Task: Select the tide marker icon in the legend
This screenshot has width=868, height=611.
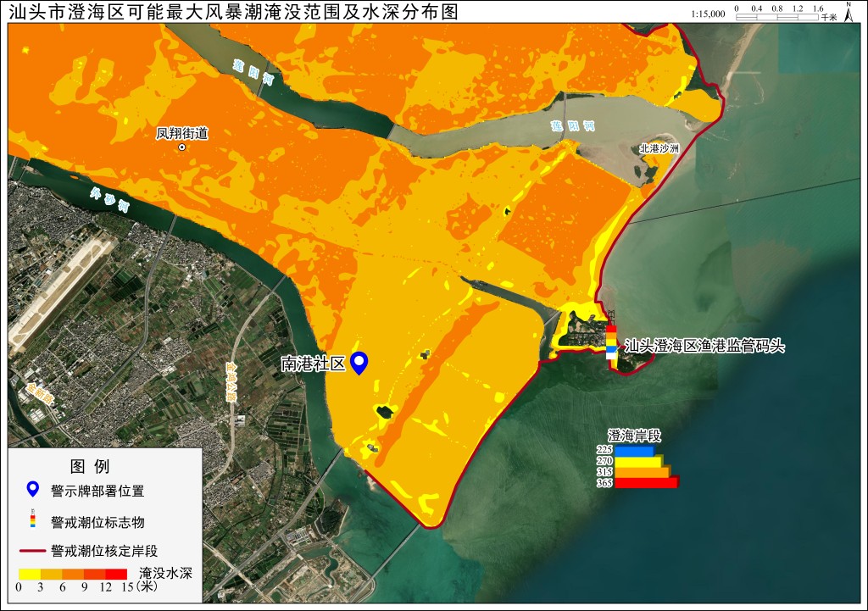Action: pos(33,521)
